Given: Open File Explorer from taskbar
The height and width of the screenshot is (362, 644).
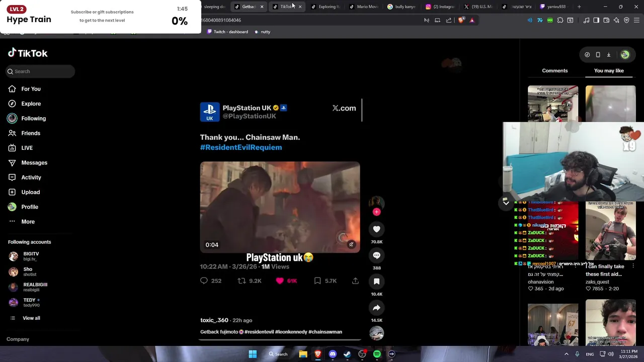Looking at the screenshot, I should (303, 354).
